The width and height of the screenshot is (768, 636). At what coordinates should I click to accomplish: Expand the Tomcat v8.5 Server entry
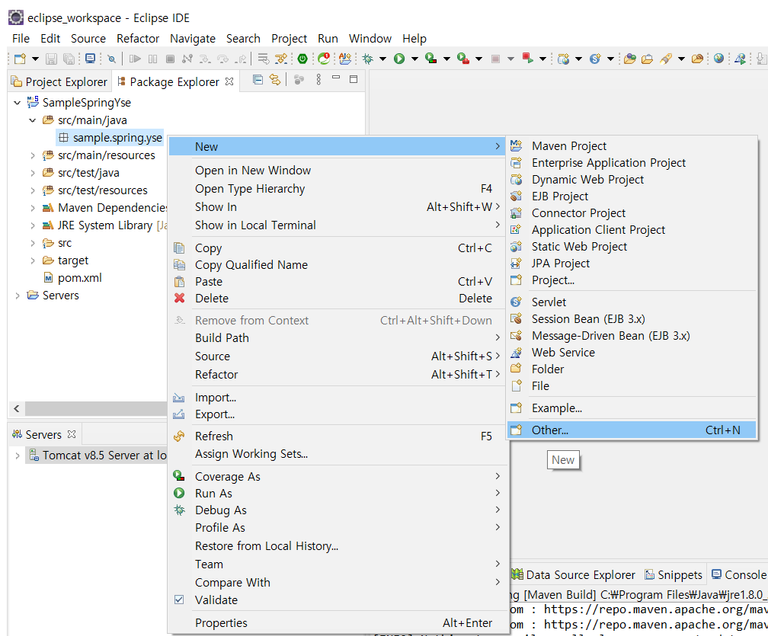pyautogui.click(x=18, y=455)
